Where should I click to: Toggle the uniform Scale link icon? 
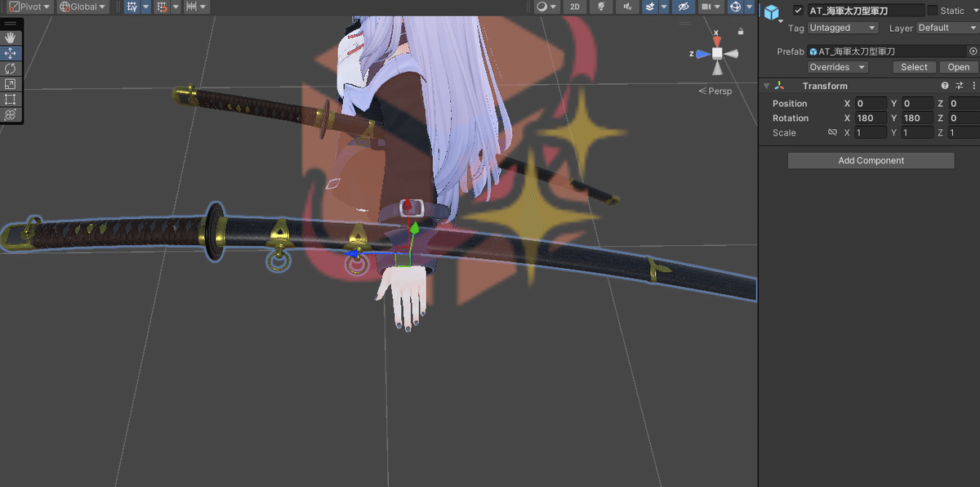pyautogui.click(x=834, y=132)
